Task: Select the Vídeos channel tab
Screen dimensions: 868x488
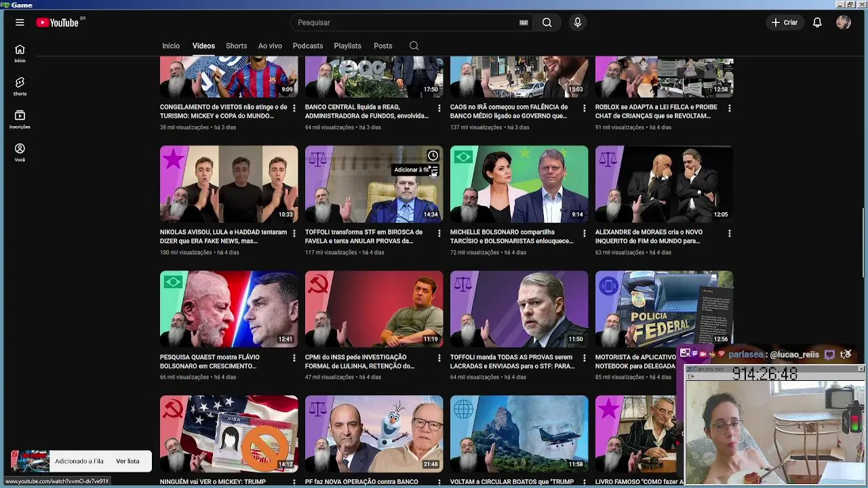Action: [203, 46]
